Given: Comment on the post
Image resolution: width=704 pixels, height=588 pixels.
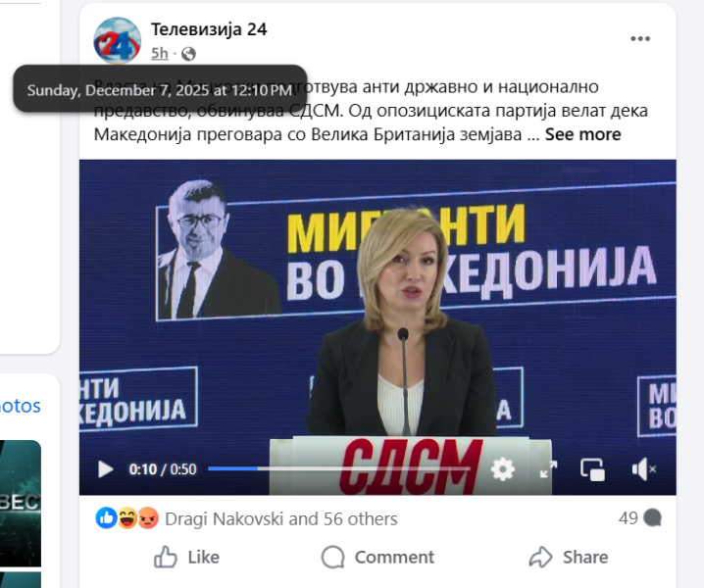Looking at the screenshot, I should tap(377, 558).
